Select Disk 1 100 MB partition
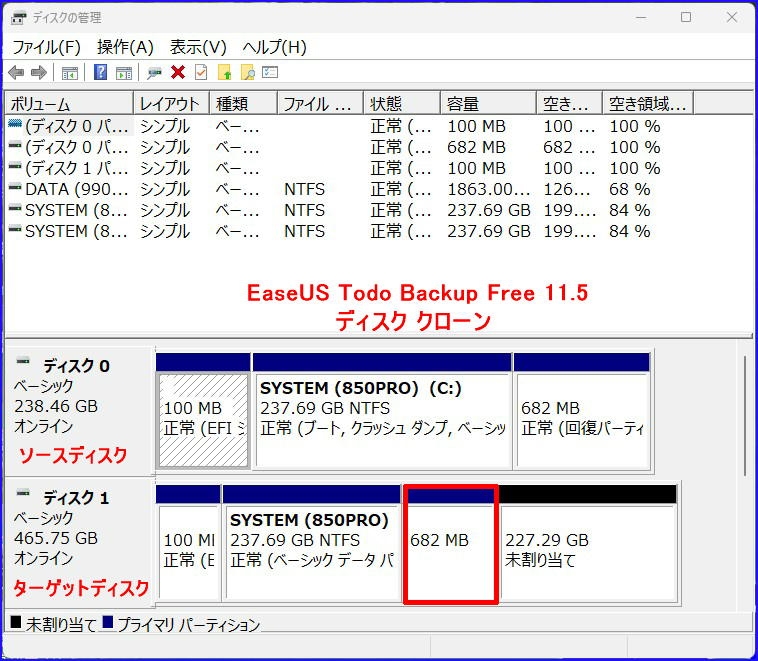Screen dimensions: 758x661 point(189,543)
